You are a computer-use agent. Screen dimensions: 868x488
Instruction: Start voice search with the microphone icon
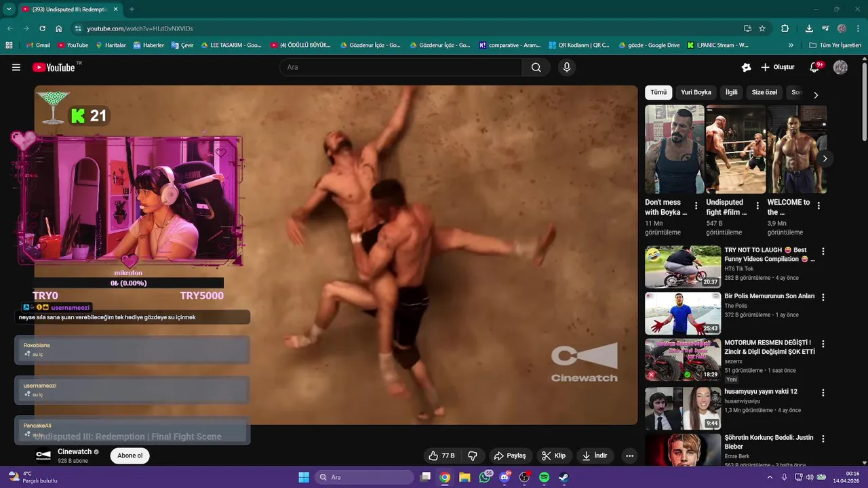click(567, 67)
